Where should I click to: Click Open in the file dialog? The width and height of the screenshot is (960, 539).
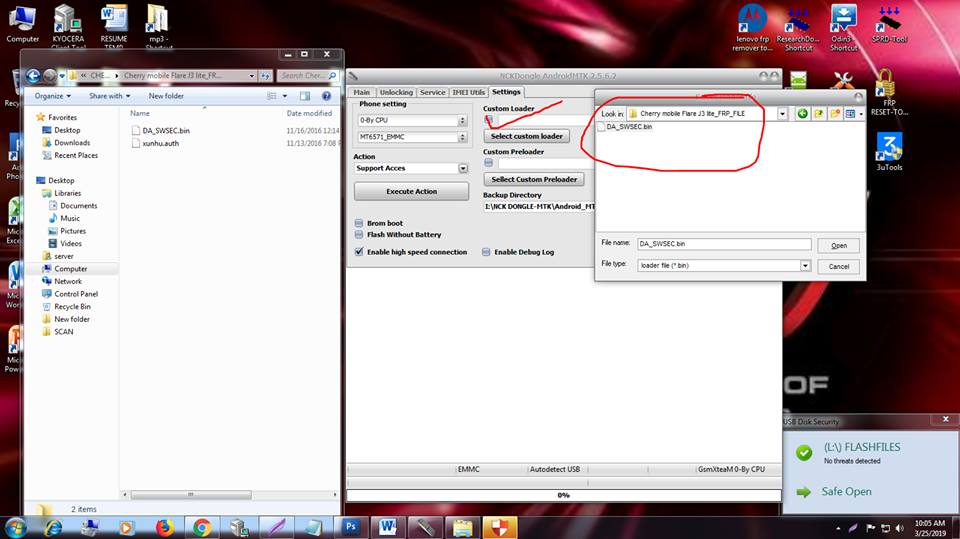[x=839, y=246]
